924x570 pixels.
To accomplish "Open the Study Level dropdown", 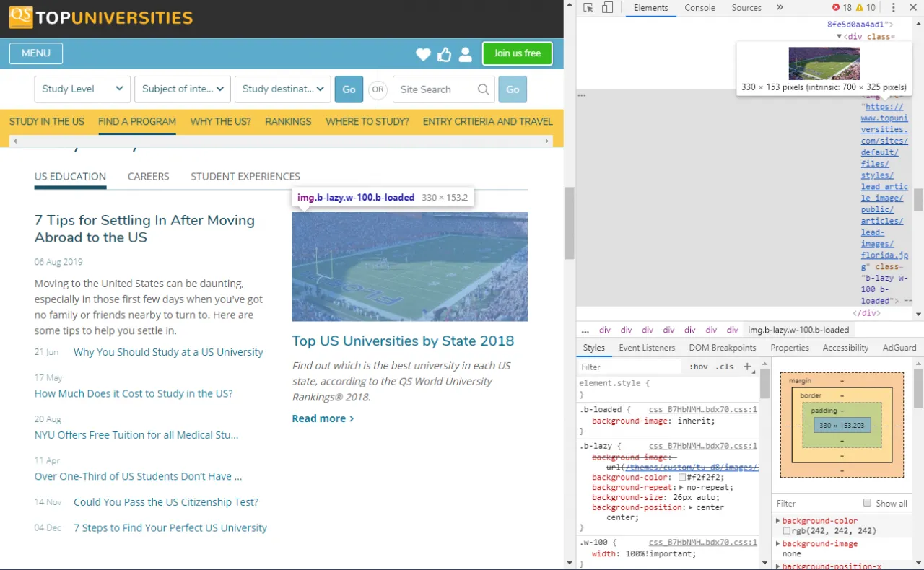I will click(x=82, y=89).
